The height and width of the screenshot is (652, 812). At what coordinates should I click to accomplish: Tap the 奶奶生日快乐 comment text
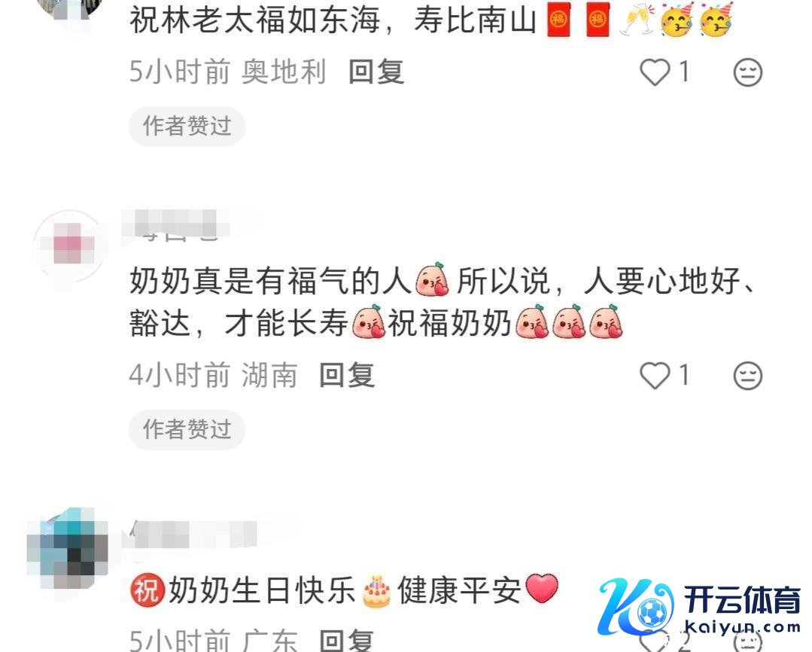coord(345,590)
